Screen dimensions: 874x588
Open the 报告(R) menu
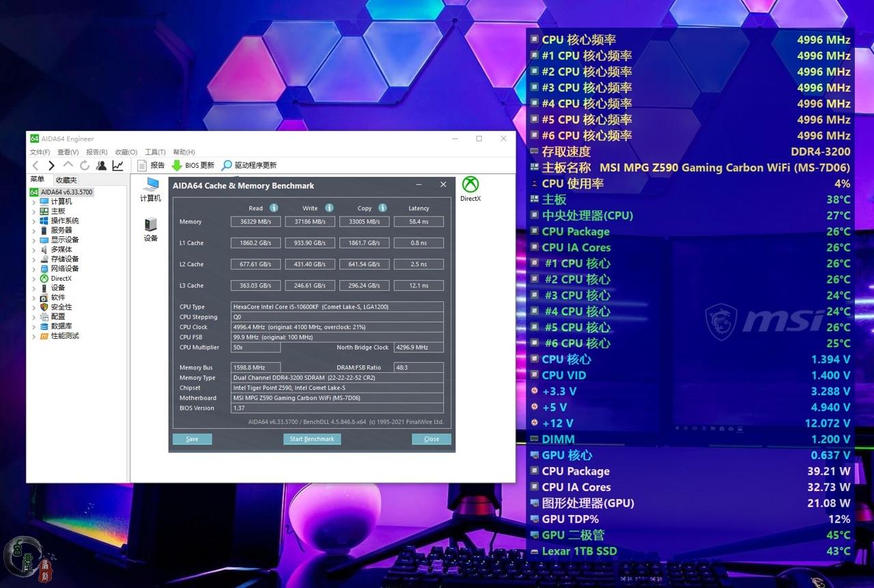97,152
